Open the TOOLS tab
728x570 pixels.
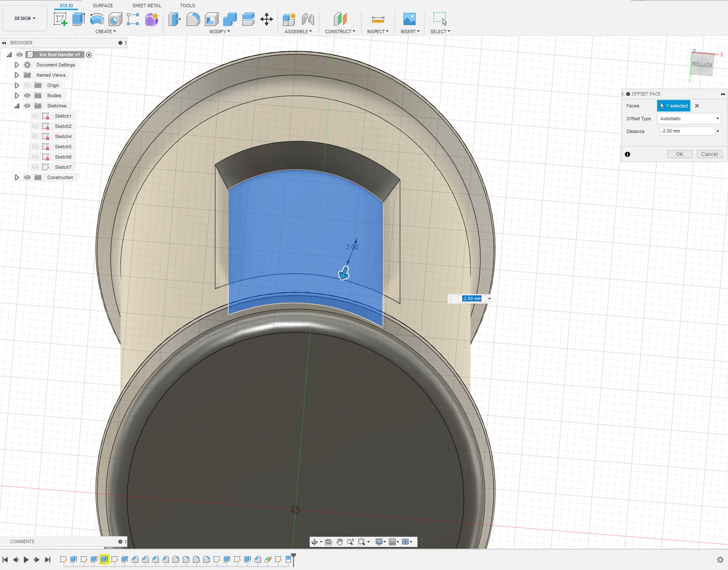[x=187, y=6]
